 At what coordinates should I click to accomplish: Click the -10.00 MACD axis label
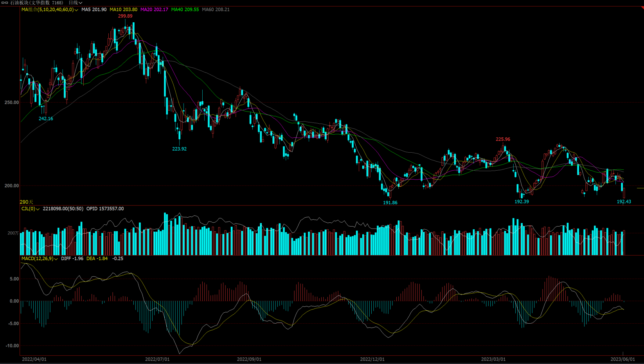(13, 346)
